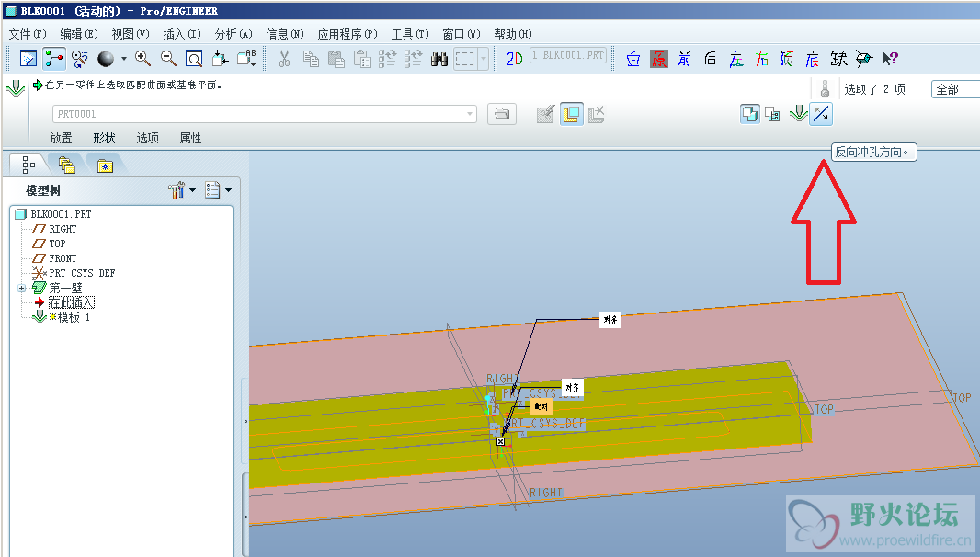This screenshot has width=980, height=557.
Task: Toggle the Spin Center icon
Action: pyautogui.click(x=54, y=59)
